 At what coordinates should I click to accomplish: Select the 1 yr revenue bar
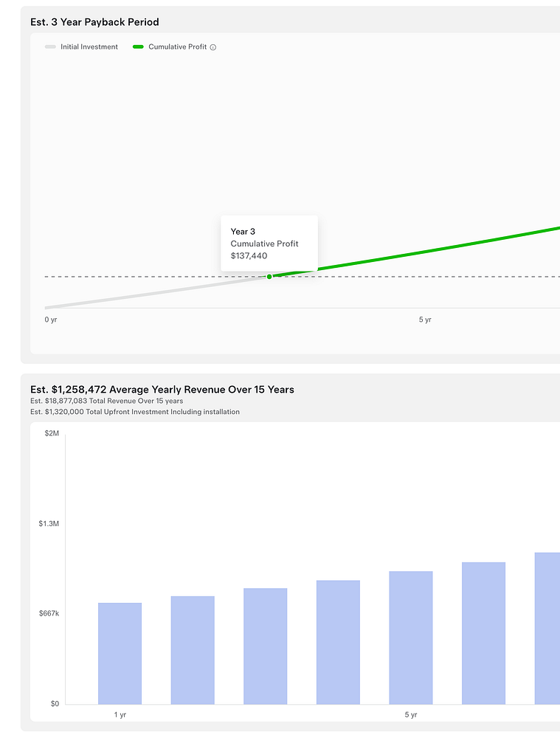tap(120, 653)
